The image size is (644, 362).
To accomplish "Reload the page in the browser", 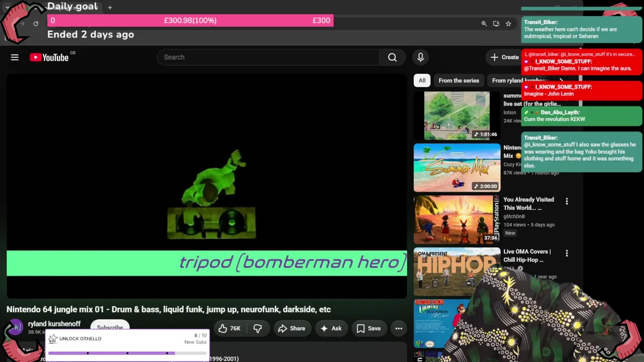I will 36,24.
